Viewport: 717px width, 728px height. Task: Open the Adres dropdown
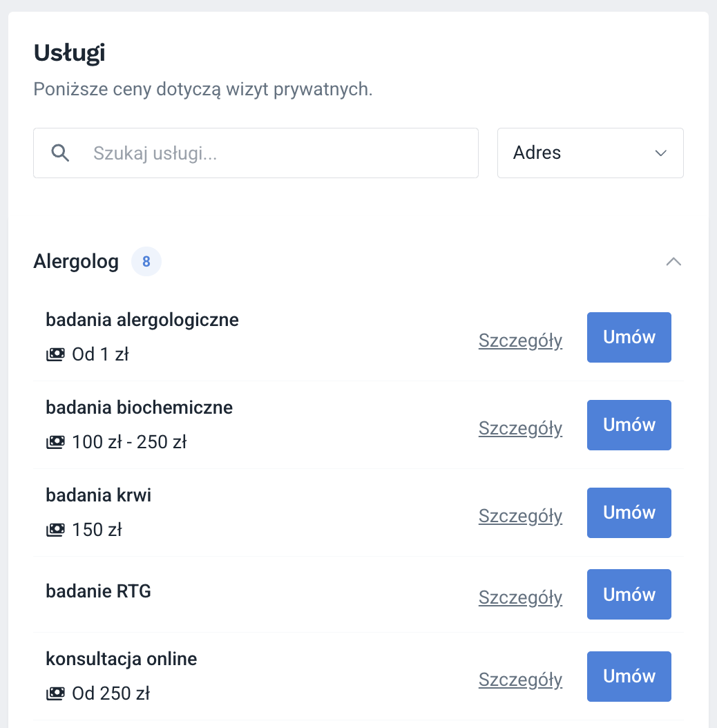pyautogui.click(x=590, y=153)
